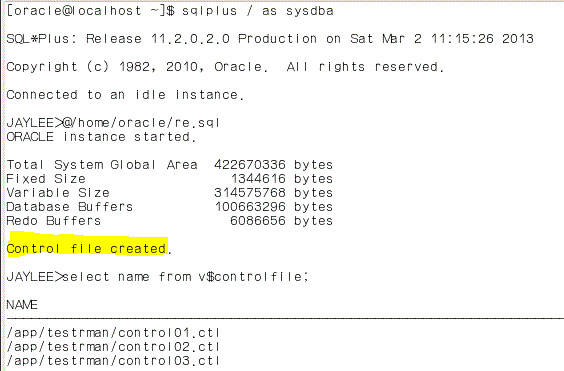Select the /app/testrman/control01.ctl row
564x371 pixels.
[113, 333]
